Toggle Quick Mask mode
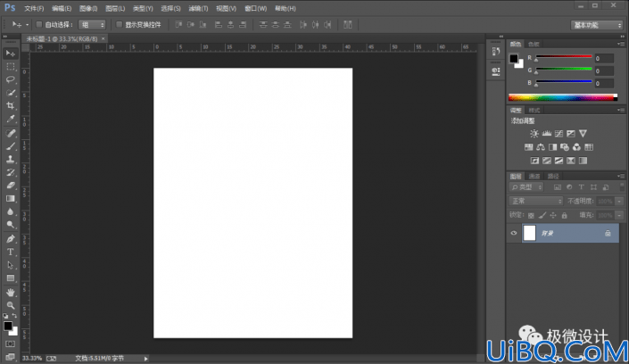The width and height of the screenshot is (629, 364). tap(11, 344)
